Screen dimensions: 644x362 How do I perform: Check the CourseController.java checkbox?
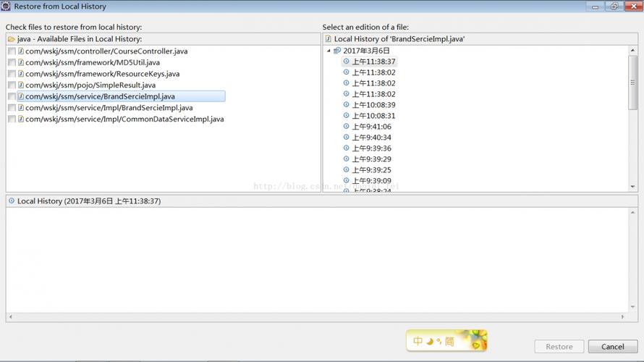click(x=12, y=51)
